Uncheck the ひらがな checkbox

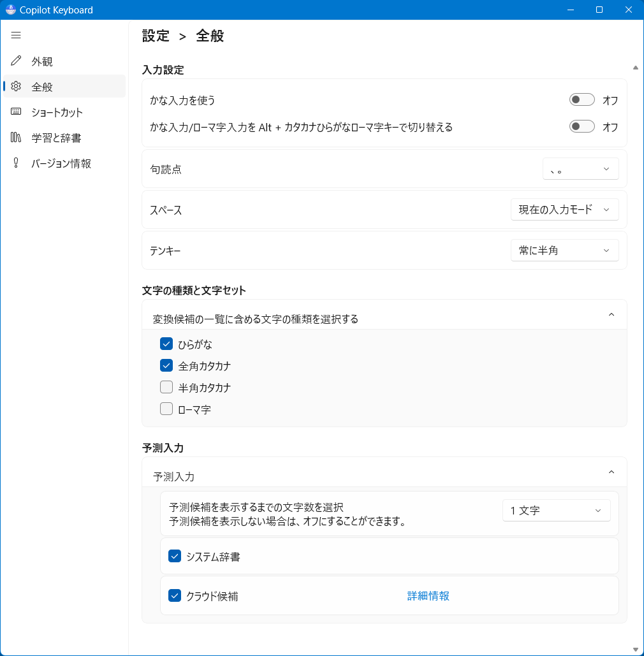[166, 344]
